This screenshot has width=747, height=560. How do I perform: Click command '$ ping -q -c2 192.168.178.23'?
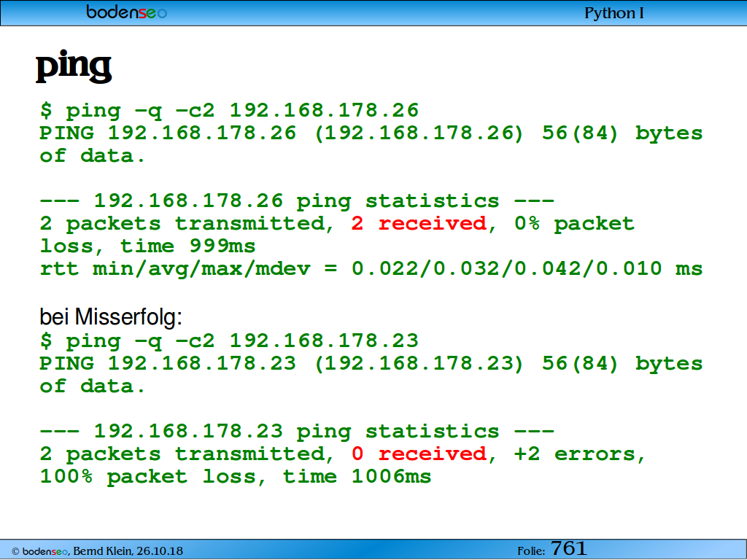coord(229,341)
